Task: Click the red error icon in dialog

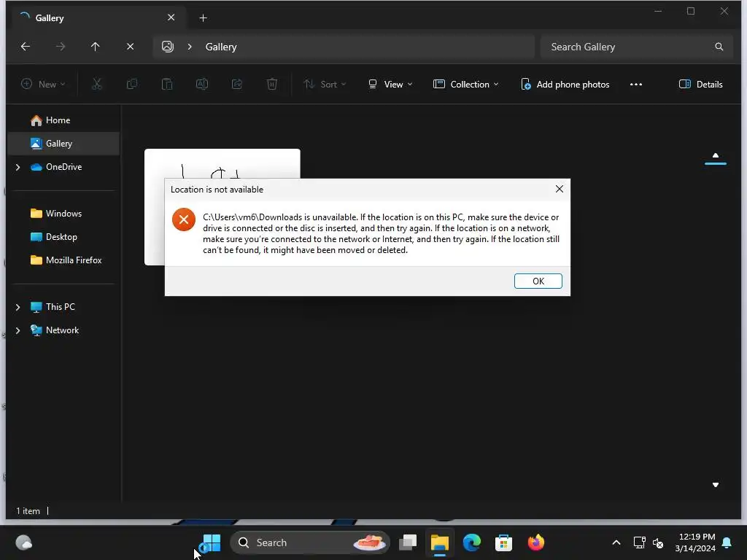Action: tap(184, 219)
